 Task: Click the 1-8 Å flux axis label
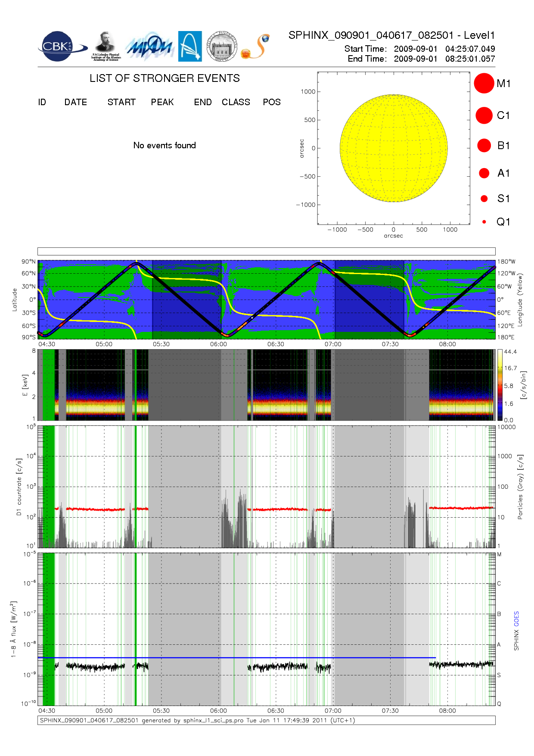pyautogui.click(x=13, y=629)
